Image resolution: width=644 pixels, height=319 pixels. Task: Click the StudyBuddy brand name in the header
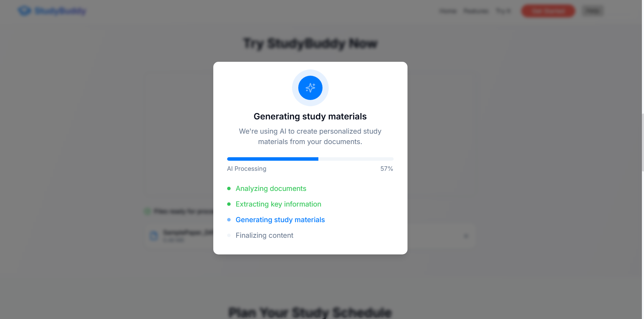pos(60,11)
